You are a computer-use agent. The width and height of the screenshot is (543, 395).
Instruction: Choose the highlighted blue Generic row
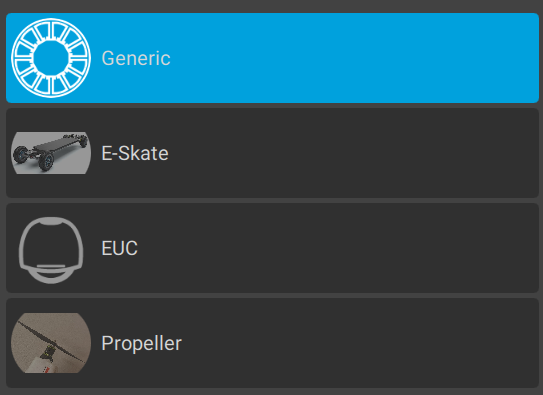[x=273, y=58]
